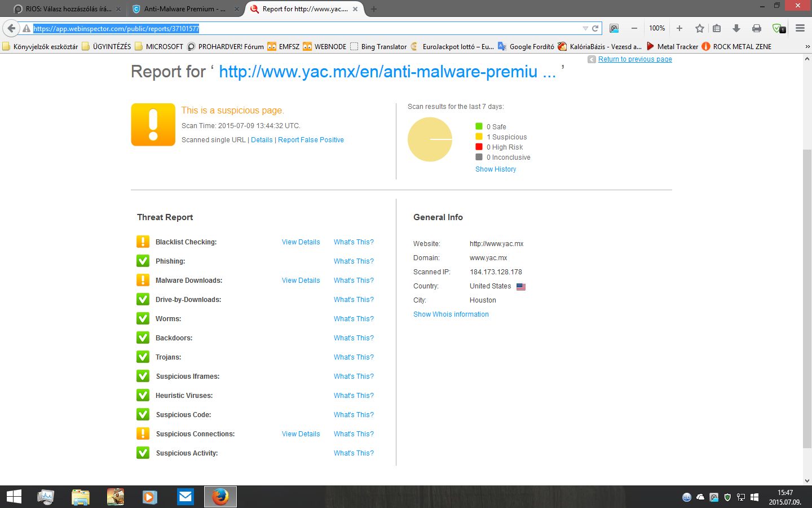Click Phishing green check status icon

click(x=143, y=261)
